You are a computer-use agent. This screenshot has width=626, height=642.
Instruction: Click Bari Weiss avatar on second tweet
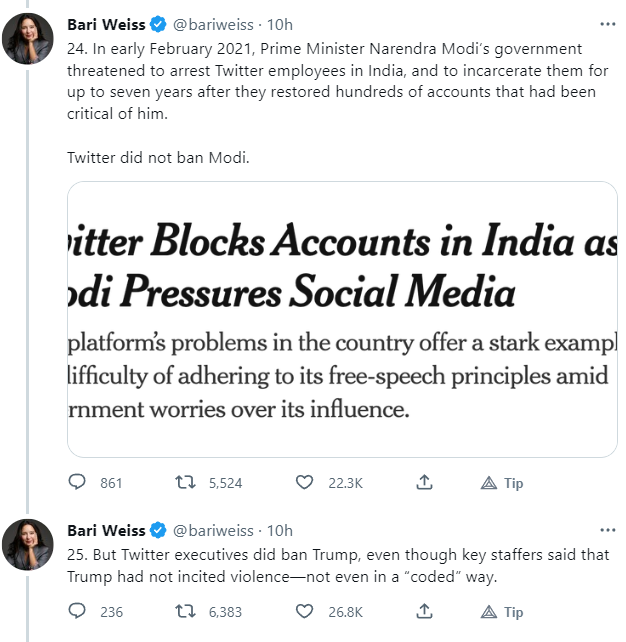27,545
